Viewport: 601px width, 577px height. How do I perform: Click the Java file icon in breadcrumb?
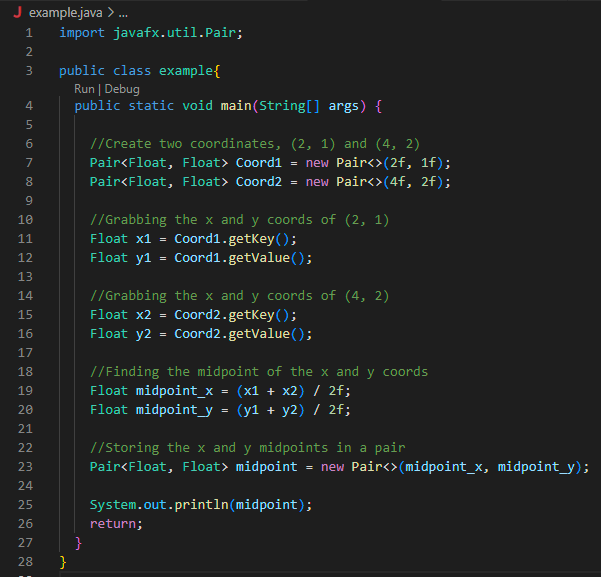[17, 13]
